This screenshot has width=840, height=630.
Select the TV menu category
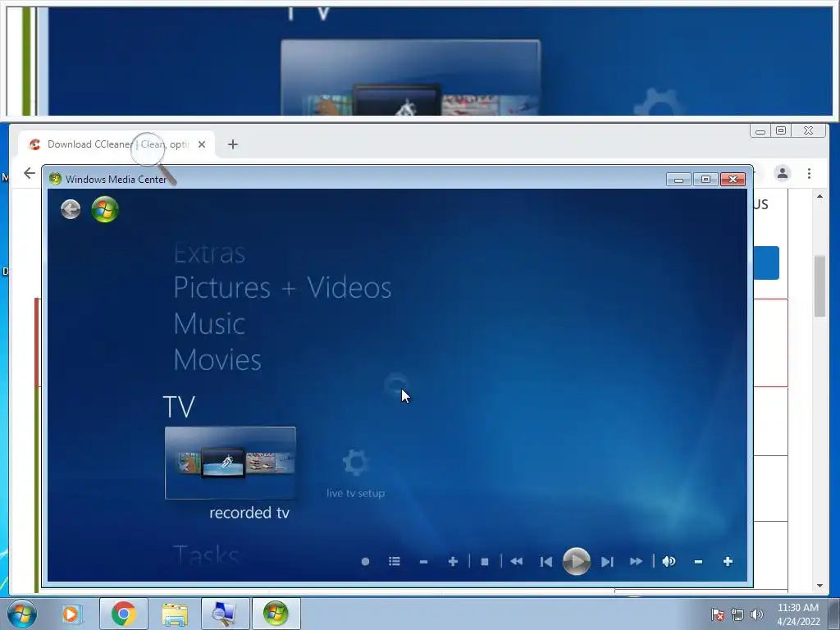coord(179,407)
